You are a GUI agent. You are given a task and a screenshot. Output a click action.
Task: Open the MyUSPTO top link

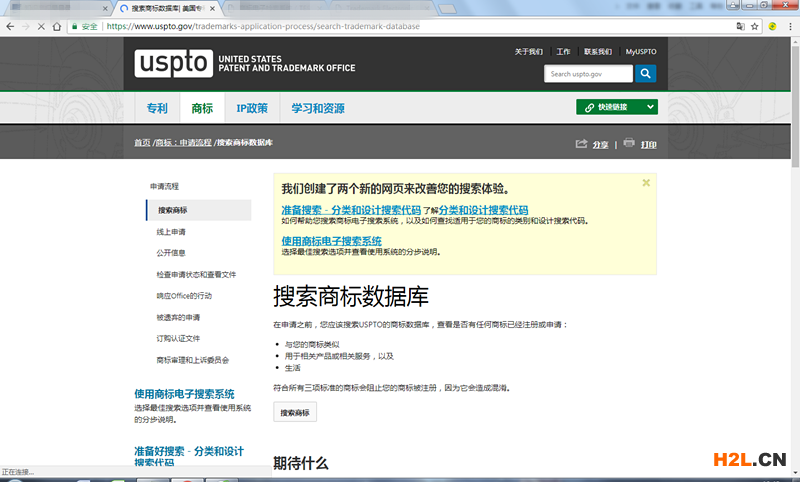point(641,52)
